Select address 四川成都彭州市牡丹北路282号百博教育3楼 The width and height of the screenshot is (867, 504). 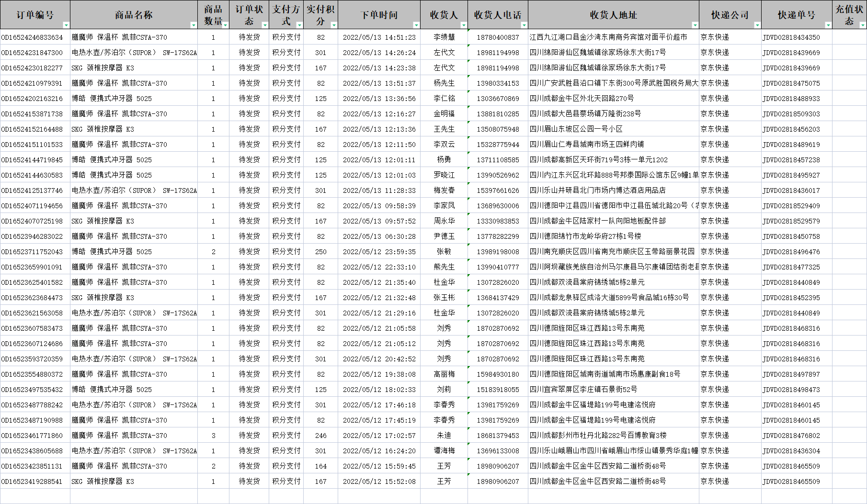(x=613, y=436)
